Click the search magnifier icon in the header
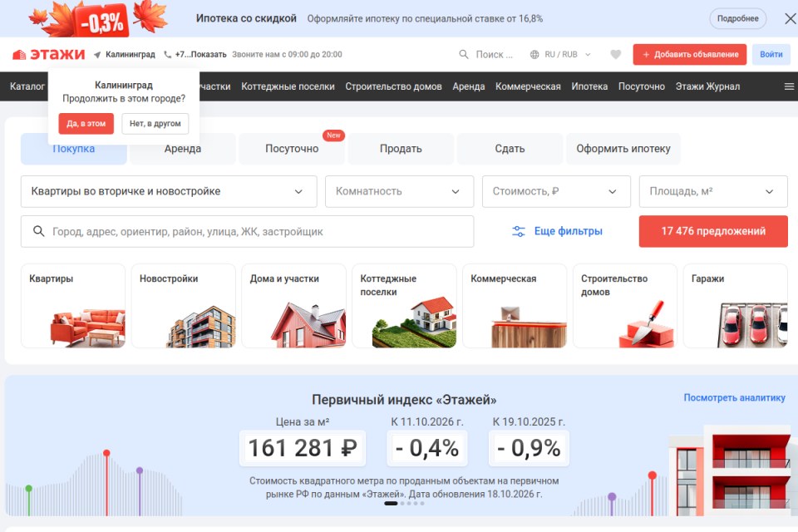 click(464, 54)
